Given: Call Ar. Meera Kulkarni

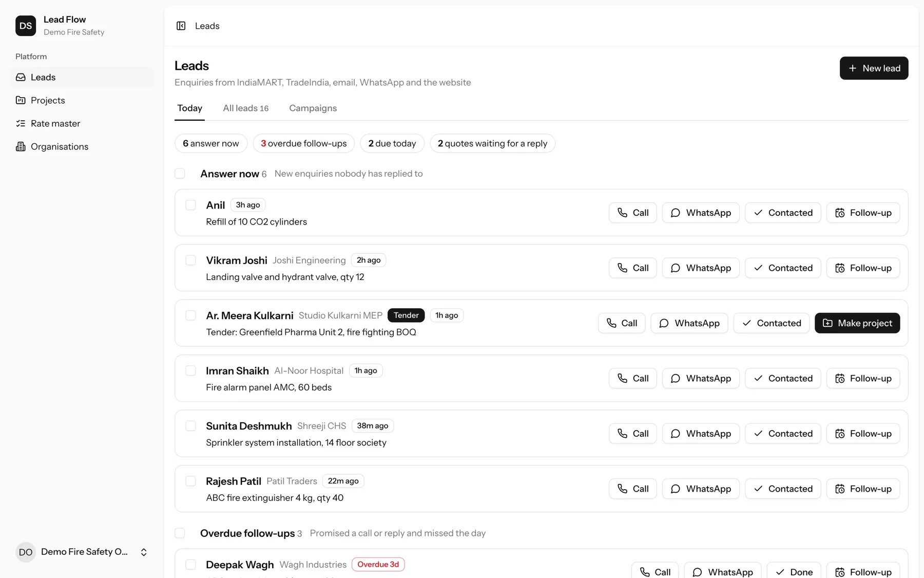Looking at the screenshot, I should (621, 323).
